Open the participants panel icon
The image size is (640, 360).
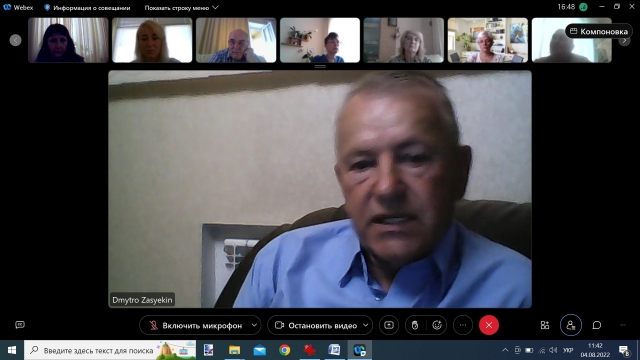[571, 325]
